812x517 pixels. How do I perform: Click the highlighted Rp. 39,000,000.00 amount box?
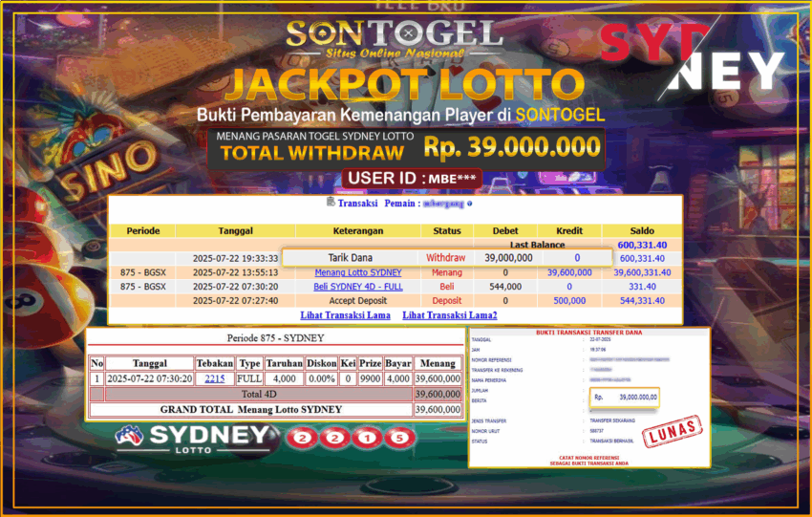[621, 397]
